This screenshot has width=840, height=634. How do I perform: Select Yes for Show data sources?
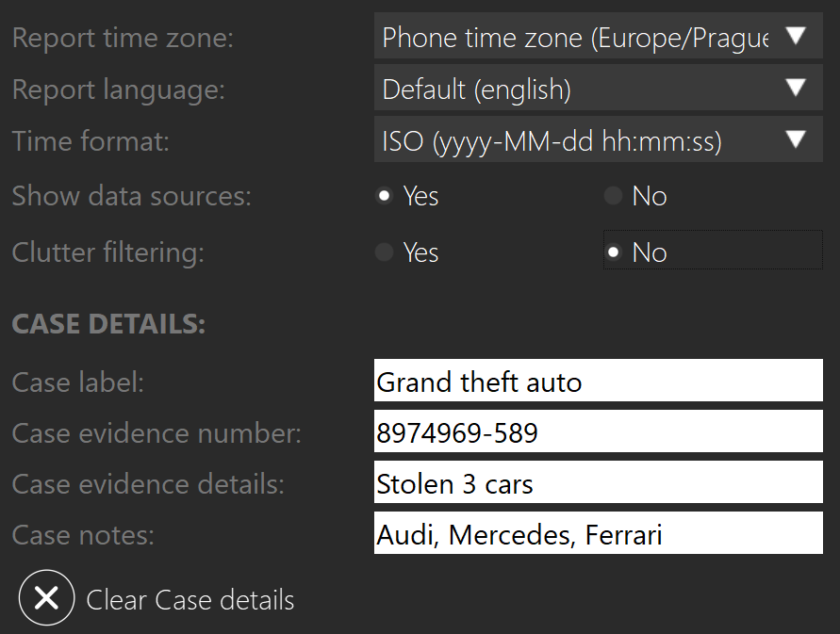[384, 195]
